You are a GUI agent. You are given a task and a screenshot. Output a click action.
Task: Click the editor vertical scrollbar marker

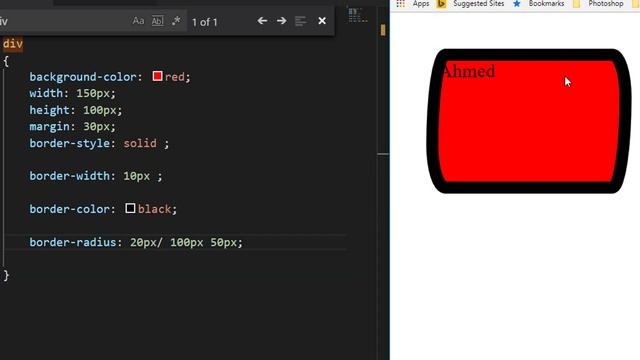pyautogui.click(x=383, y=30)
